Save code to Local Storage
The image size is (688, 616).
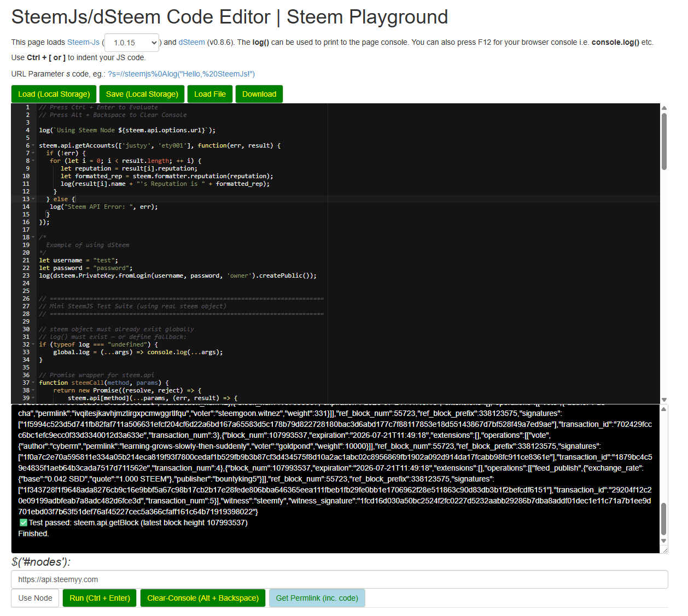142,94
